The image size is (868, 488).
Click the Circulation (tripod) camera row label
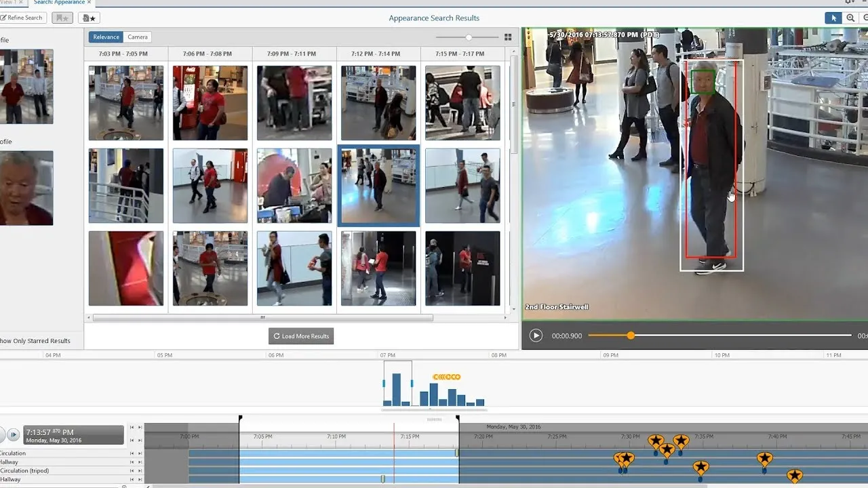pos(24,471)
